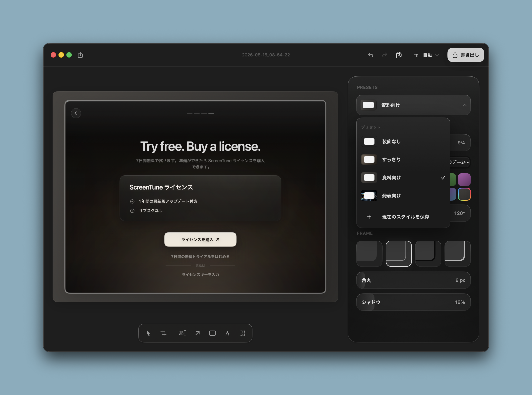
Task: Click the ScreenTune ライセンス heading
Action: [161, 187]
